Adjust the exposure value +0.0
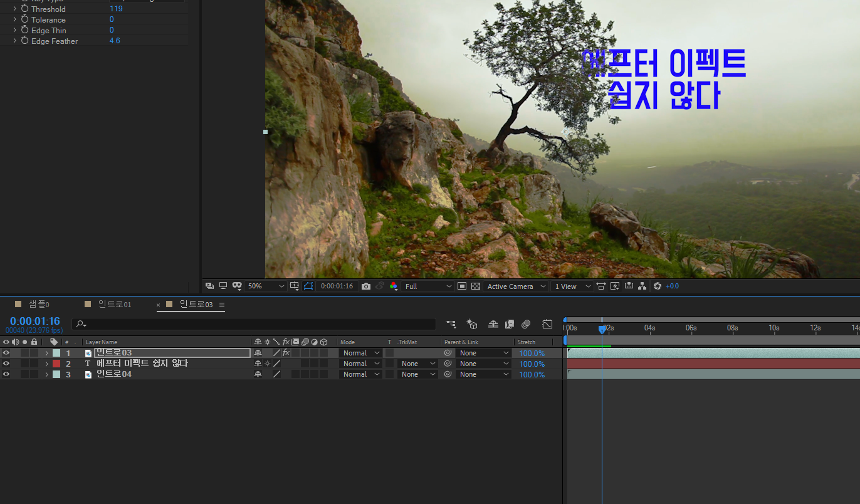Screen dimensions: 860x504 (672, 286)
